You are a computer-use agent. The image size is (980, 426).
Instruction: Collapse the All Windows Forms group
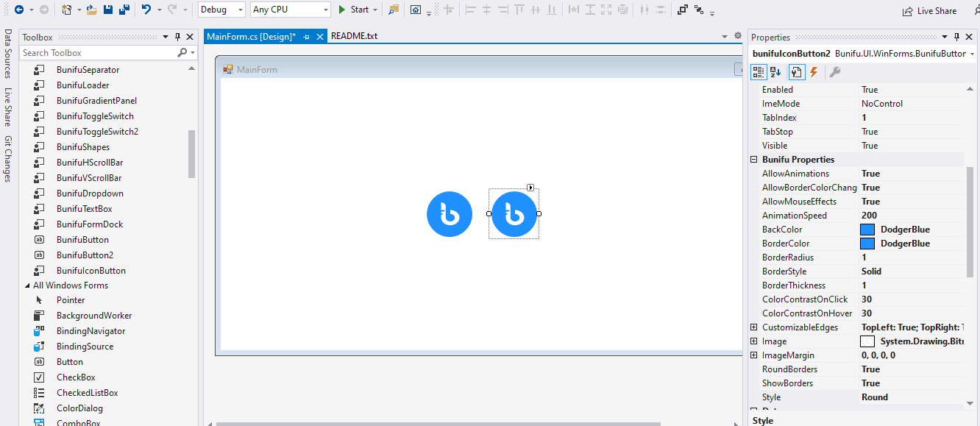tap(27, 285)
